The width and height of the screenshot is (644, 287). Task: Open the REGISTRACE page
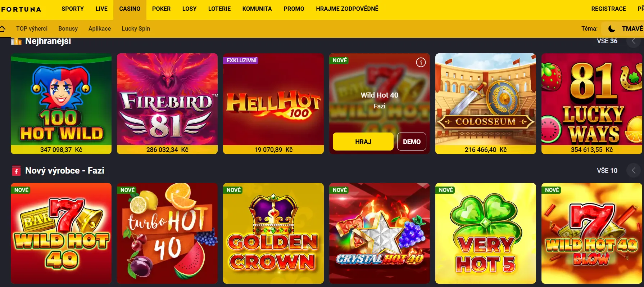tap(608, 9)
